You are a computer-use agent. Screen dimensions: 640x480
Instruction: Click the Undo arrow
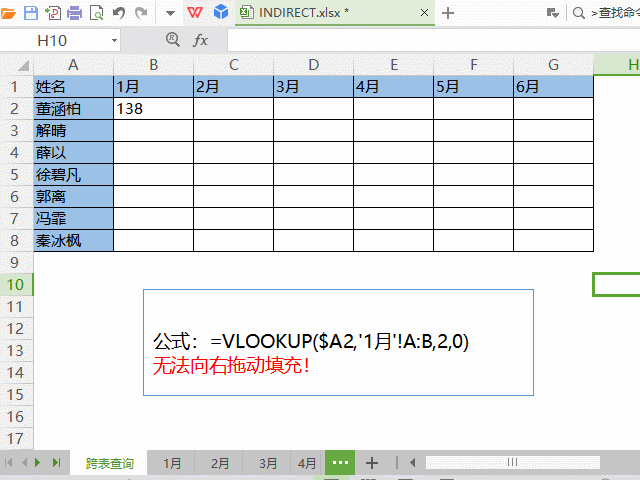(119, 13)
